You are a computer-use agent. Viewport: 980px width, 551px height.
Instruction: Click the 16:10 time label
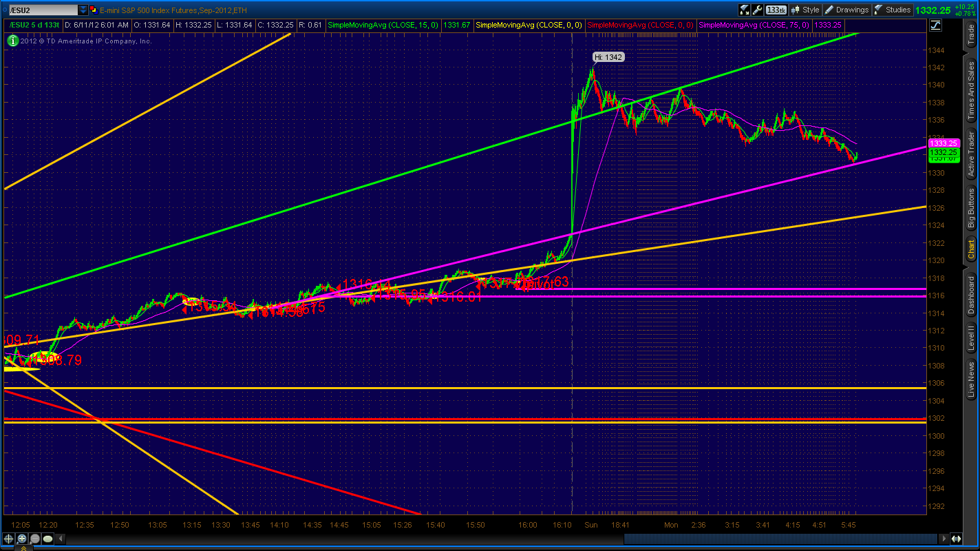pyautogui.click(x=562, y=525)
